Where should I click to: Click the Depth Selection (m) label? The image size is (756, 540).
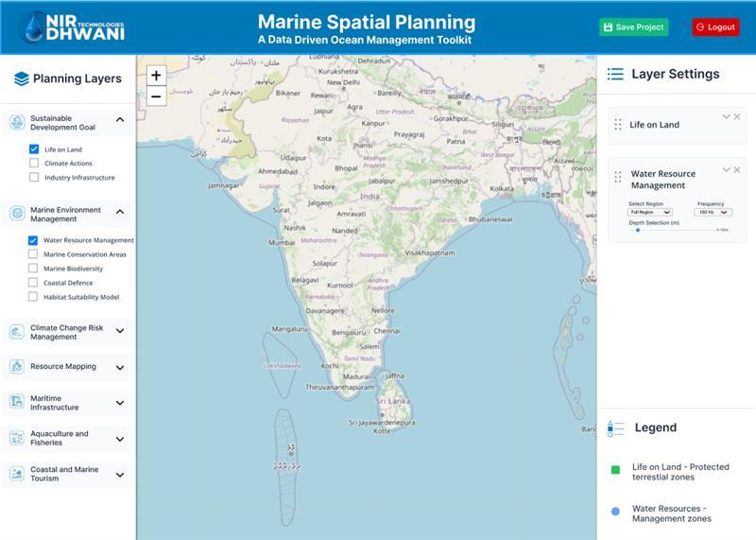(654, 223)
